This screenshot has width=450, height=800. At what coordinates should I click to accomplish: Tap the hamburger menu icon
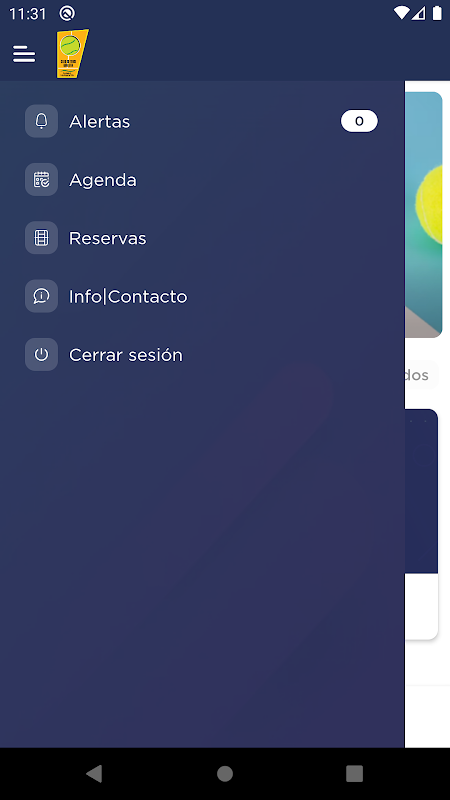(24, 54)
